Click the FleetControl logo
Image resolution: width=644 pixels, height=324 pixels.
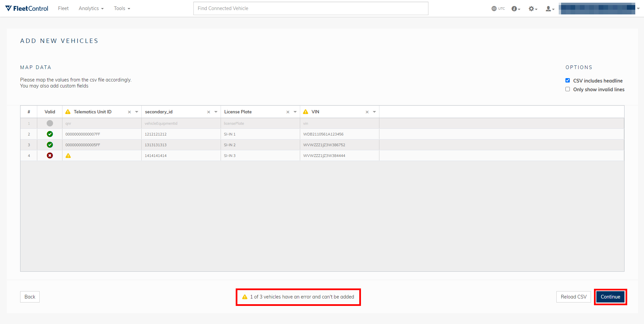[x=27, y=8]
